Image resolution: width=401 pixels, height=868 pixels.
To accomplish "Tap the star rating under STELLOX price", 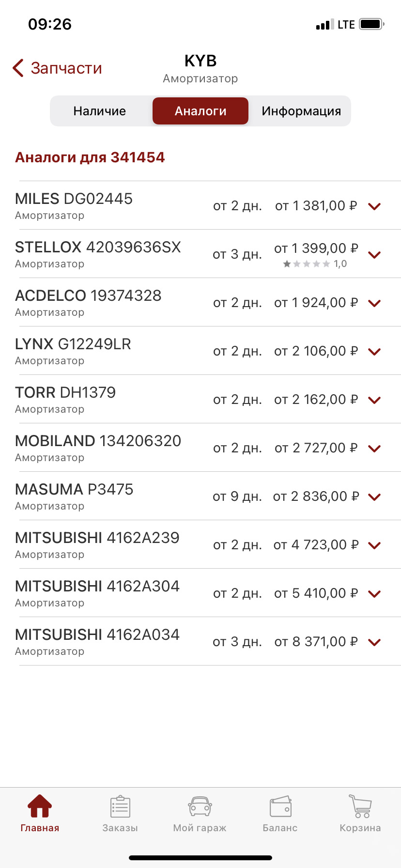I will [x=307, y=264].
